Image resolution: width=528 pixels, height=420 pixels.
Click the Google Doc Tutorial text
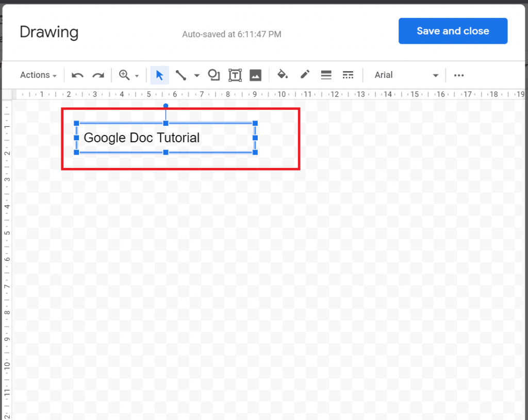pos(141,138)
